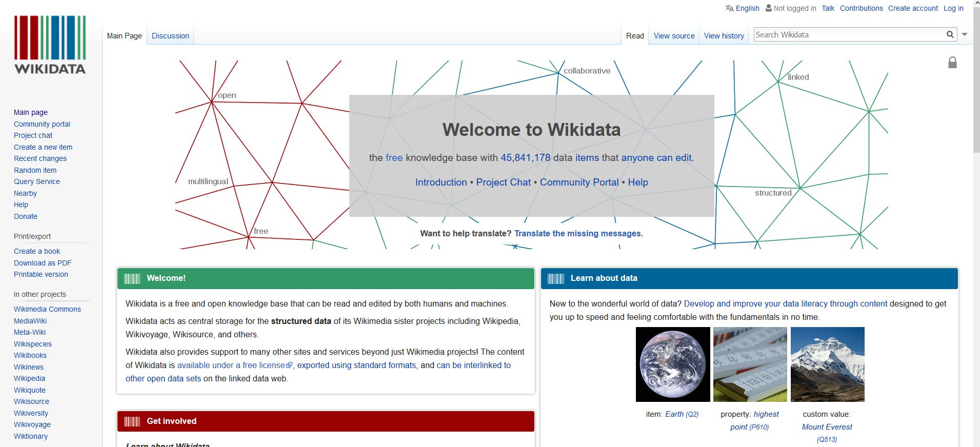Open the Contributions link
This screenshot has height=447, width=980.
click(x=861, y=8)
